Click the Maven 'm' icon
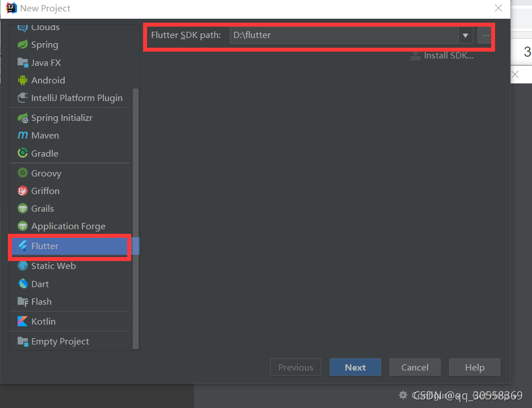The height and width of the screenshot is (408, 532). [x=23, y=135]
